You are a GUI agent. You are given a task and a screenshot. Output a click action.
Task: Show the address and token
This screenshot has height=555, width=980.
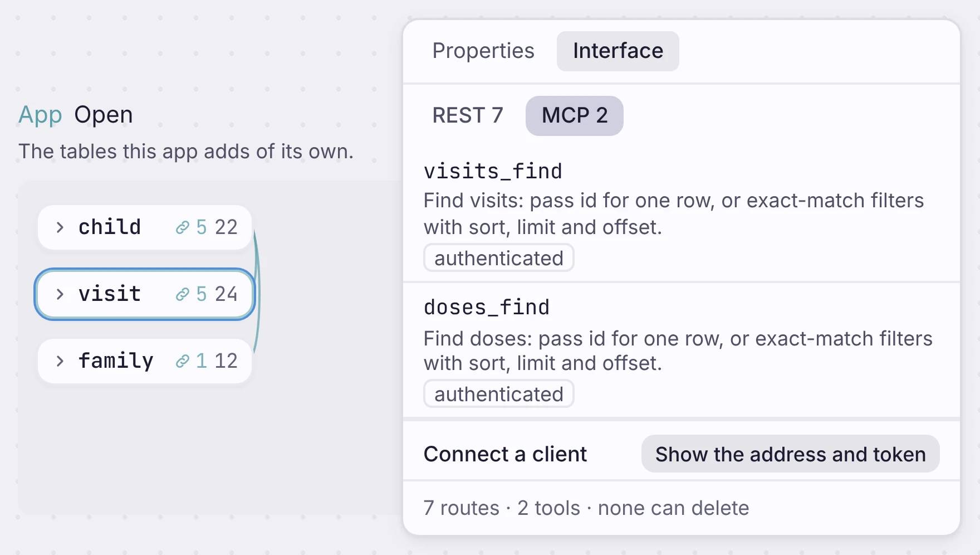pos(791,454)
